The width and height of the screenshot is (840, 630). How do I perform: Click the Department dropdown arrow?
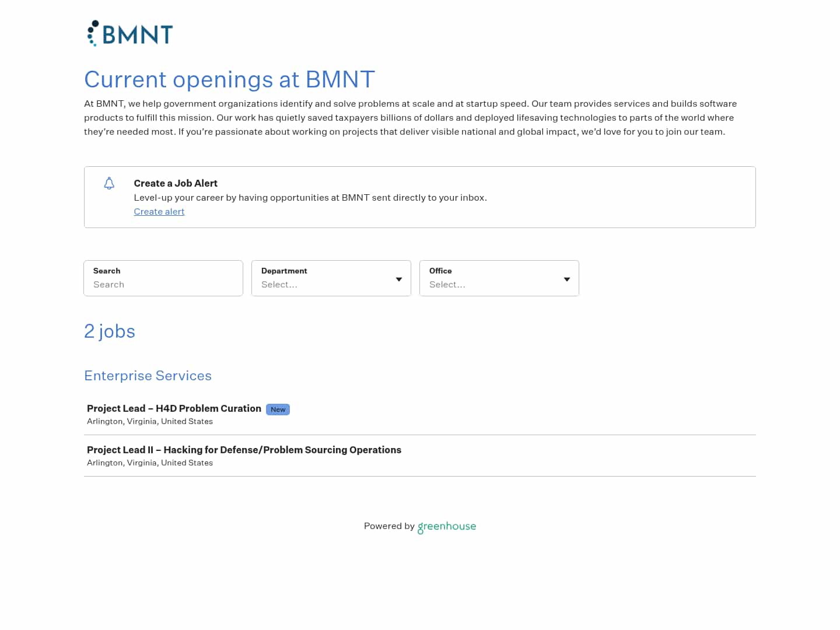click(x=399, y=279)
